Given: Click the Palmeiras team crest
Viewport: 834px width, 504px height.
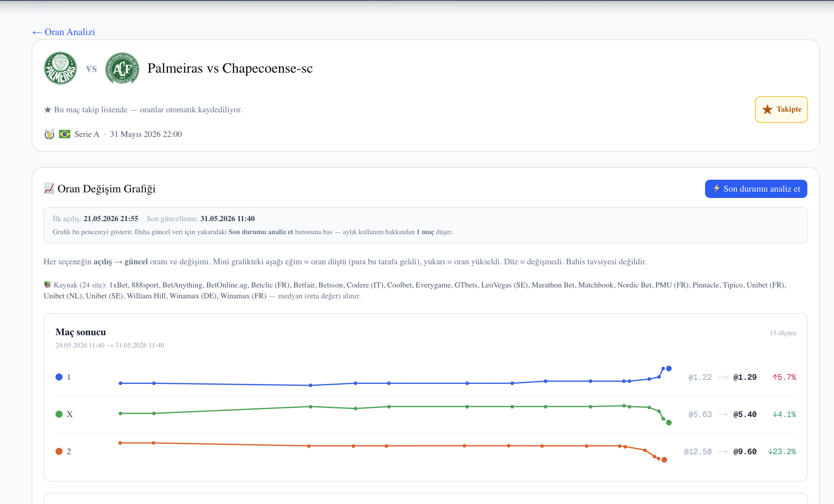Looking at the screenshot, I should point(60,68).
